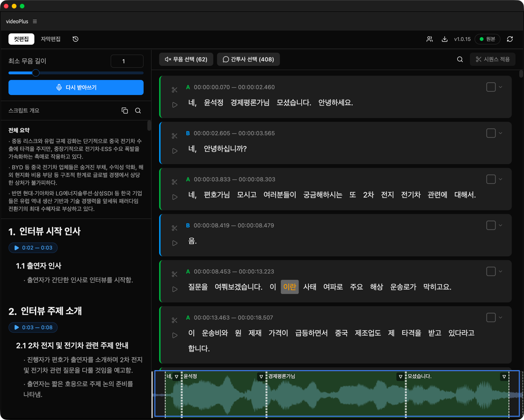Cut the segment at 00:00:08.453 with scissors
The width and height of the screenshot is (524, 420).
point(175,274)
